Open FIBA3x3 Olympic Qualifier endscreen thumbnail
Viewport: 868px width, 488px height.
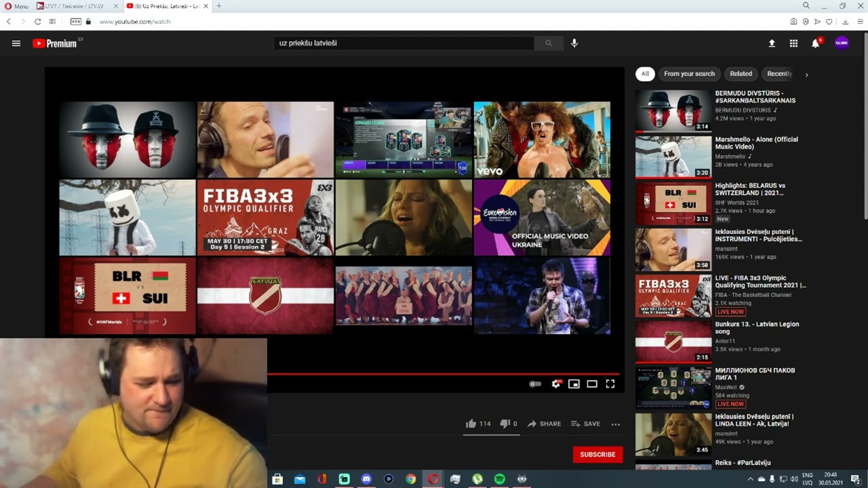(x=265, y=218)
